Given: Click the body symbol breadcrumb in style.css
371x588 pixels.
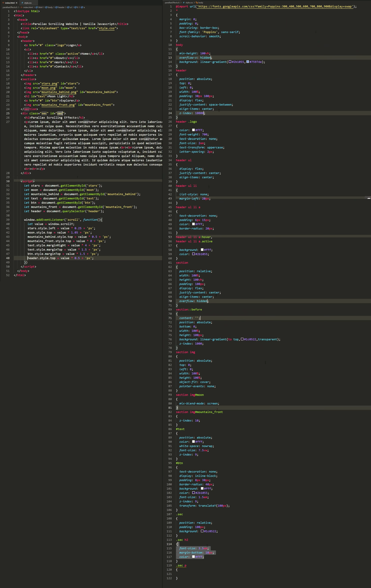Looking at the screenshot, I should 200,3.
